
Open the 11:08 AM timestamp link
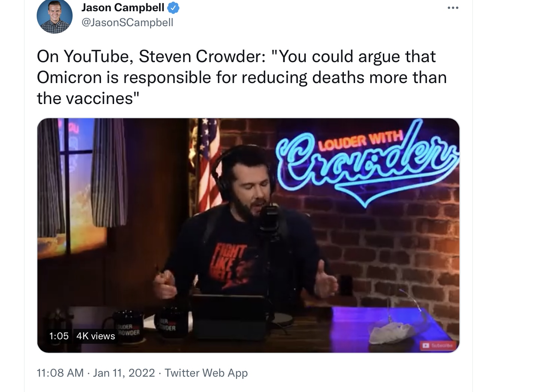click(60, 373)
